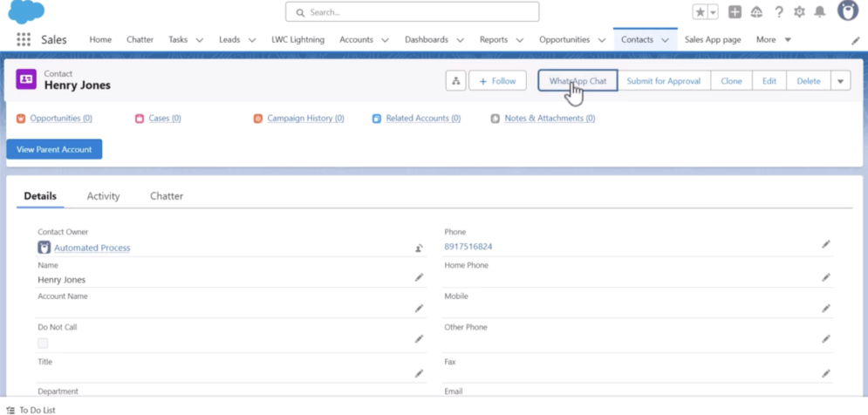Click into the global Search field

(x=412, y=12)
